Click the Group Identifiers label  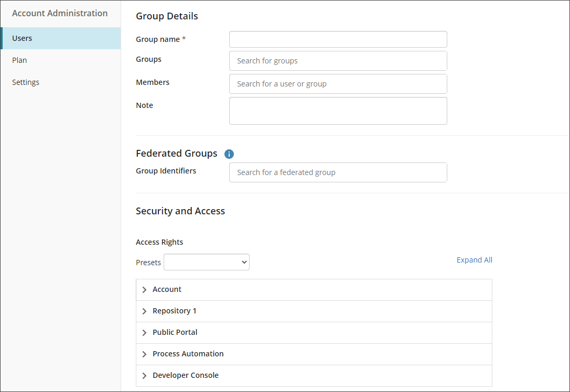(x=166, y=171)
